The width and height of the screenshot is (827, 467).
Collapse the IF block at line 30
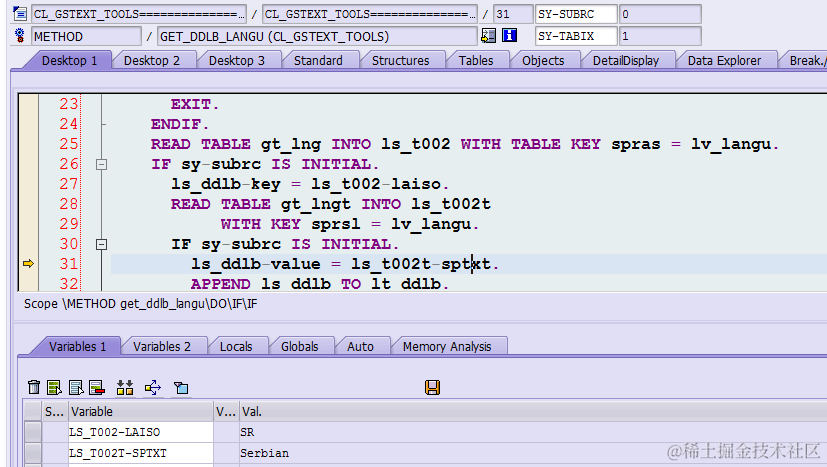click(x=102, y=244)
